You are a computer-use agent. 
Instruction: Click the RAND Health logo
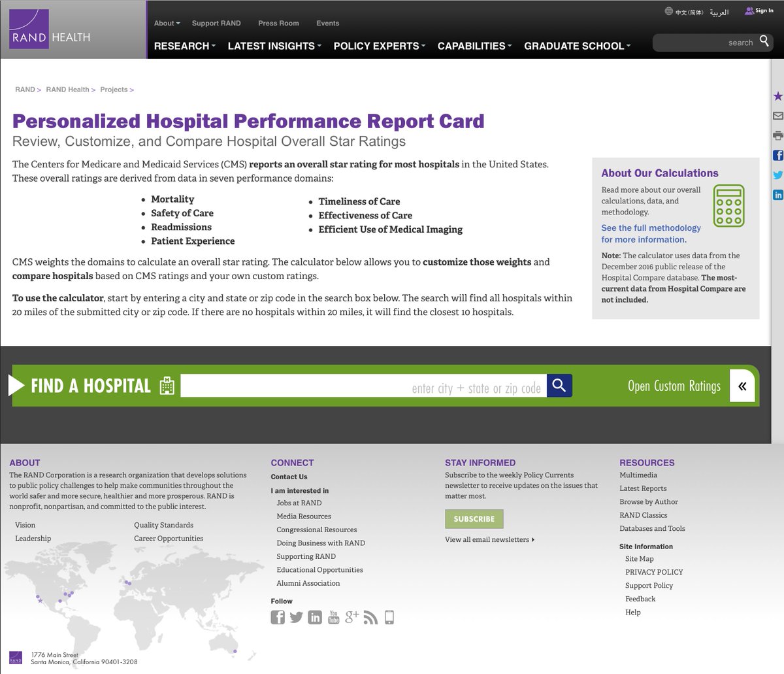coord(51,29)
